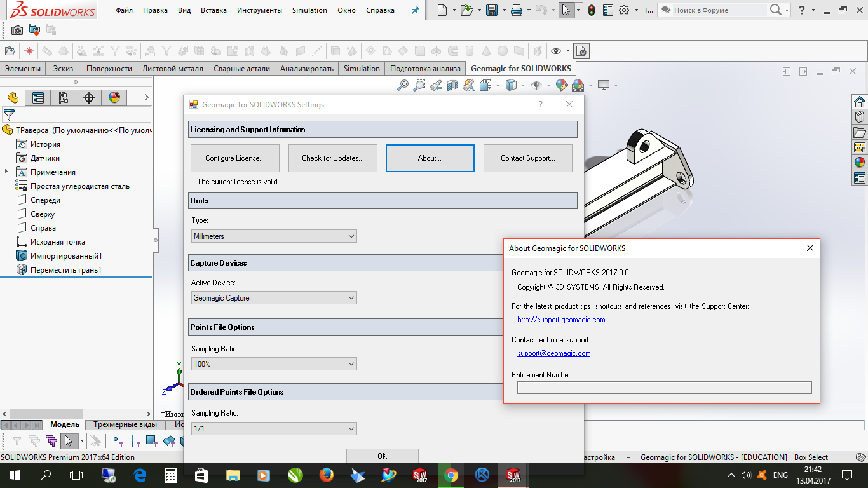Click the support@geomagic.com email link

click(554, 353)
